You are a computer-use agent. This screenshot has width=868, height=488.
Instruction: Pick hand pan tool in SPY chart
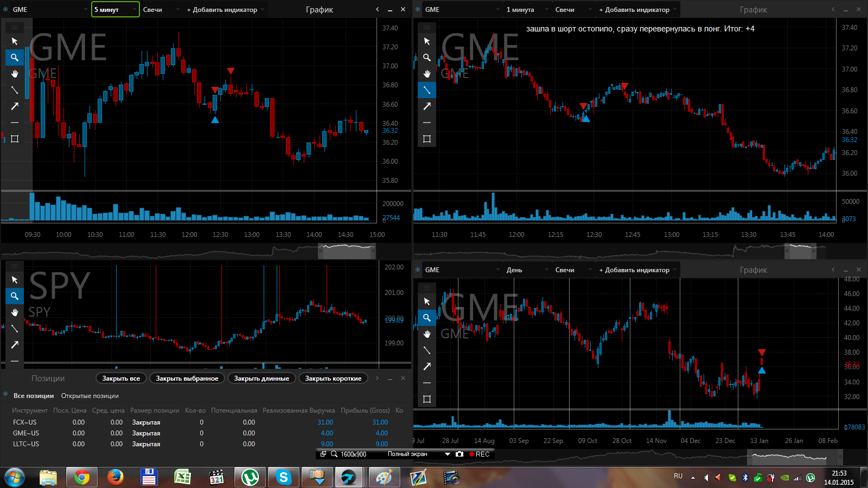coord(15,312)
